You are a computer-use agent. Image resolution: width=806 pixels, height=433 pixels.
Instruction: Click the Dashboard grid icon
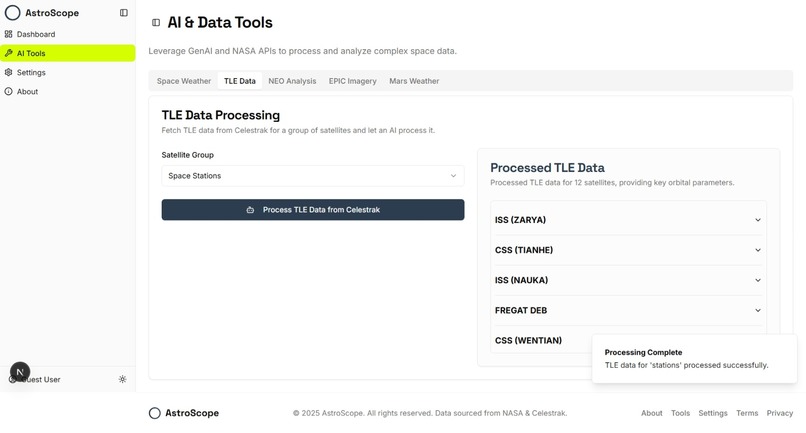click(x=8, y=34)
